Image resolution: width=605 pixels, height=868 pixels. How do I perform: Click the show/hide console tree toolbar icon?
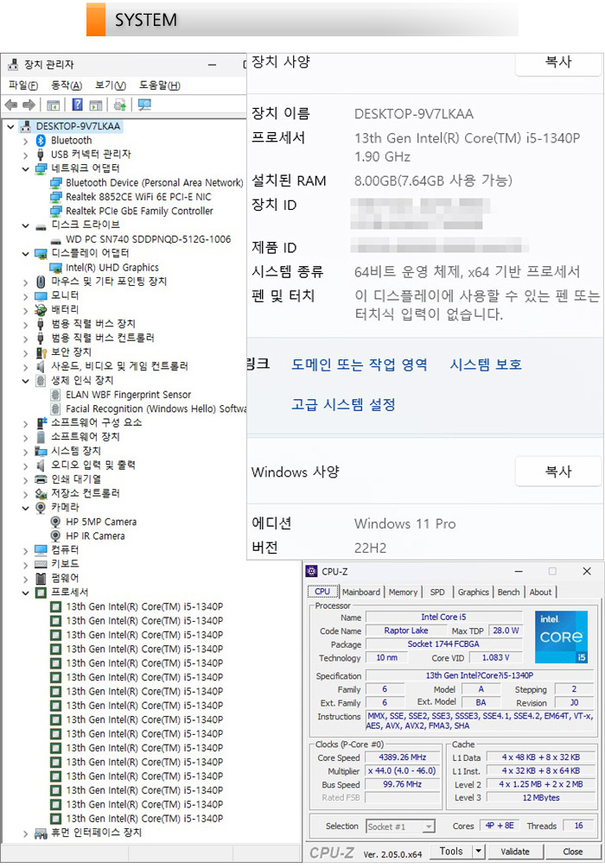(54, 105)
